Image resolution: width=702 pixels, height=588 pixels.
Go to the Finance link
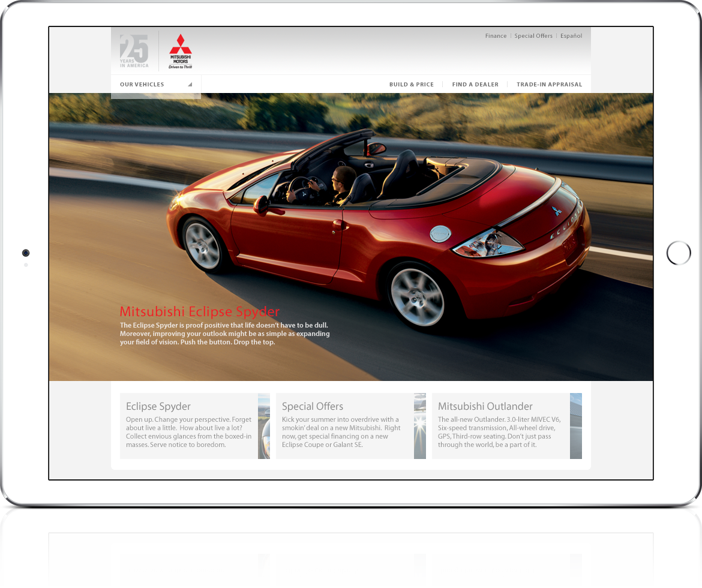(x=496, y=36)
